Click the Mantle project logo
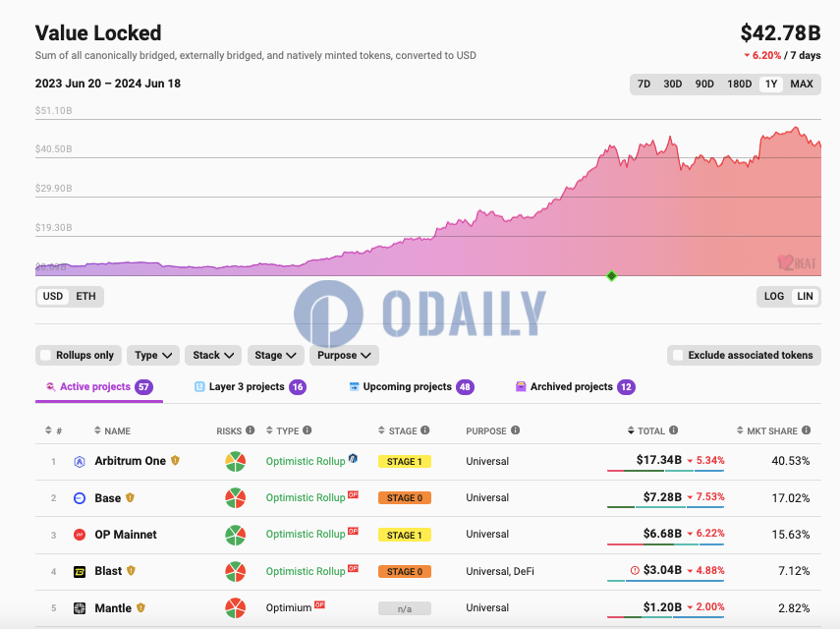The height and width of the screenshot is (629, 840). [80, 608]
